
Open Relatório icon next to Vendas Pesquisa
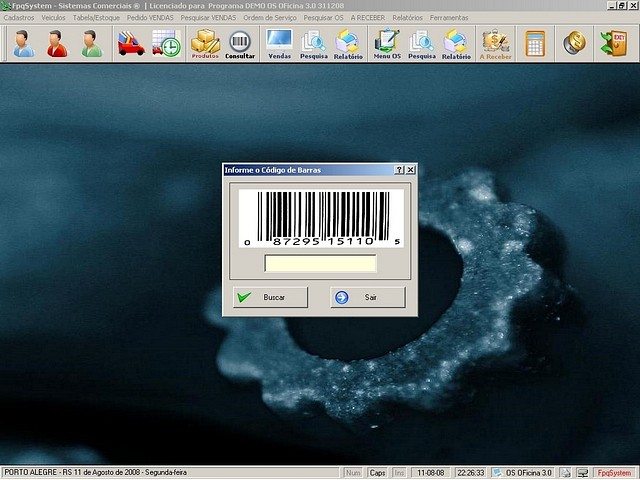click(348, 45)
